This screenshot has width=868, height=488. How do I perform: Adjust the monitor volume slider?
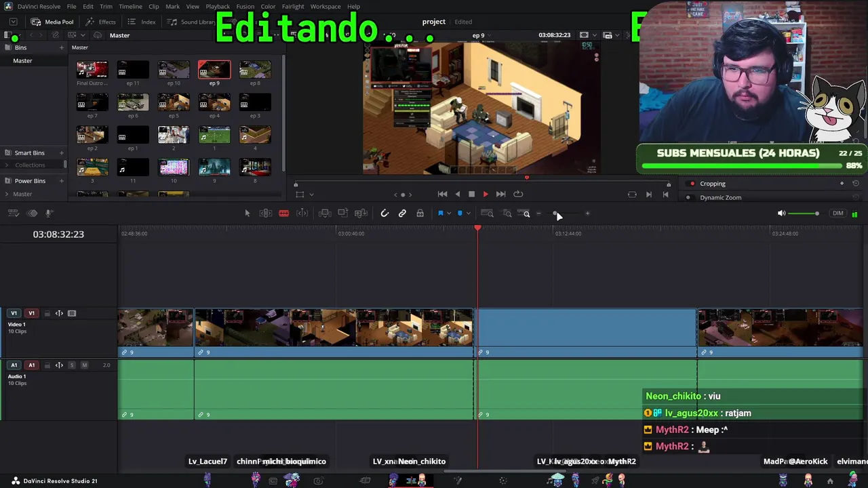(x=806, y=213)
